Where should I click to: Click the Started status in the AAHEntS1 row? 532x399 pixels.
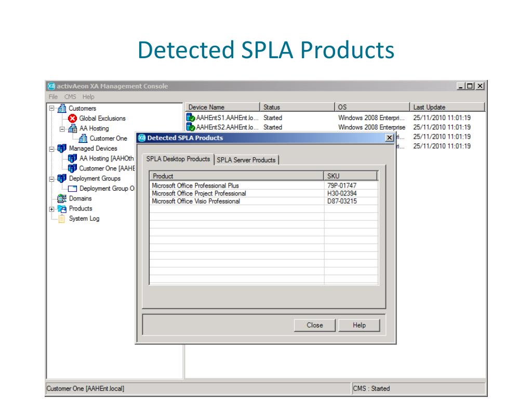click(x=273, y=118)
